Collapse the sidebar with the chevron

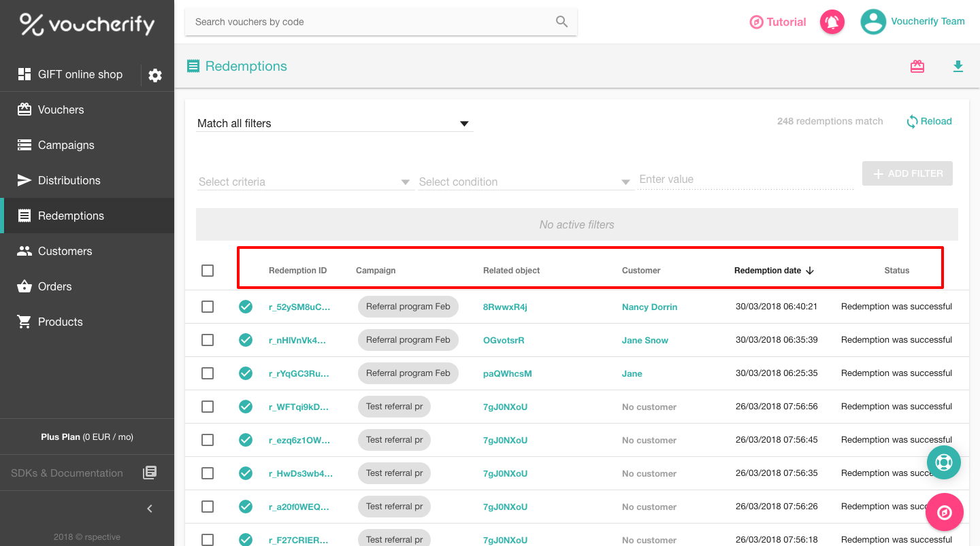[x=150, y=509]
